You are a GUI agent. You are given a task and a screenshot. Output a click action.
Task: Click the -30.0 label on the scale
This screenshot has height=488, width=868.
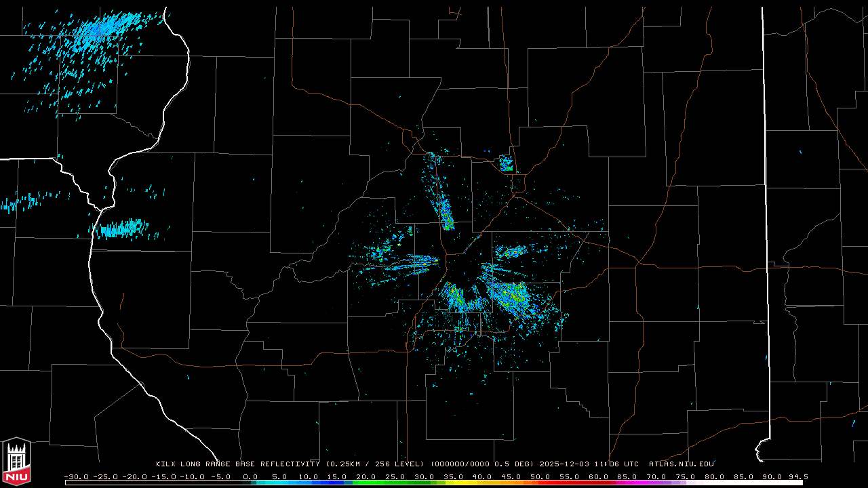pyautogui.click(x=76, y=476)
